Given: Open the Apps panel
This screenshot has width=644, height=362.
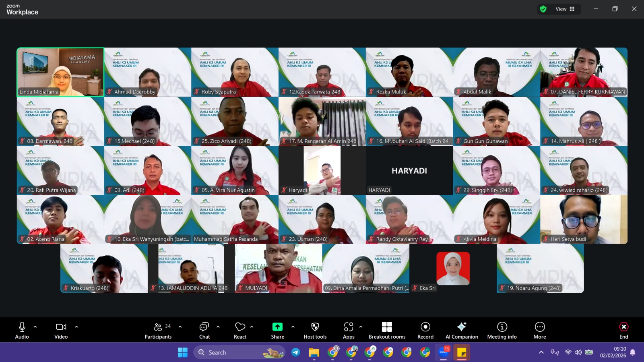Looking at the screenshot, I should pyautogui.click(x=349, y=330).
